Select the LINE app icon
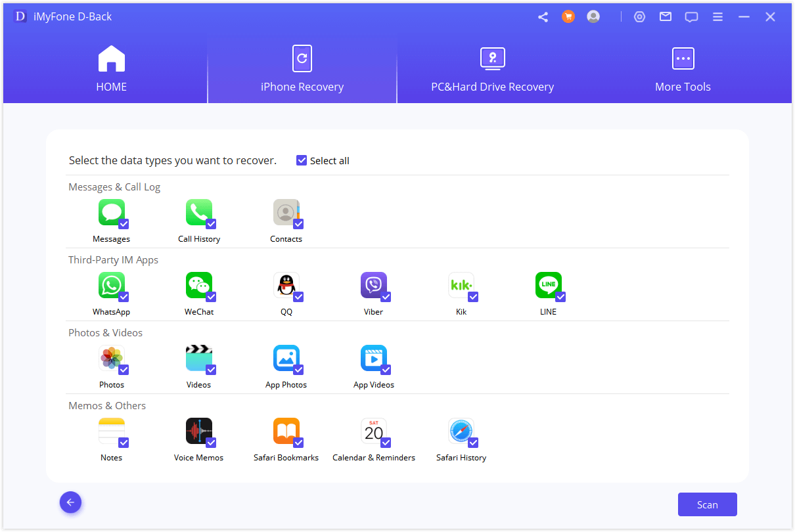The width and height of the screenshot is (795, 532). point(549,285)
